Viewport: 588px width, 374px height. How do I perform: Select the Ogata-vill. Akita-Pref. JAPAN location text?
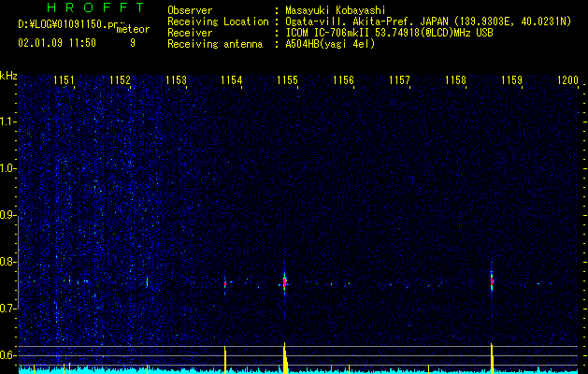click(428, 22)
